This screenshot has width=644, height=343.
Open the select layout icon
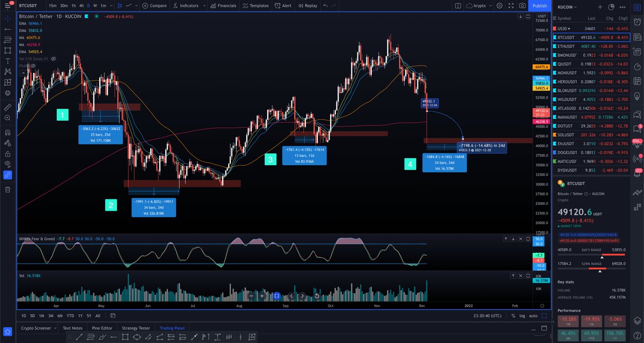click(x=457, y=6)
